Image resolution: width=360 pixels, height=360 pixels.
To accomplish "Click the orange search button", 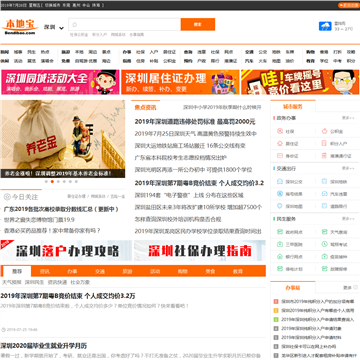I will click(x=198, y=24).
